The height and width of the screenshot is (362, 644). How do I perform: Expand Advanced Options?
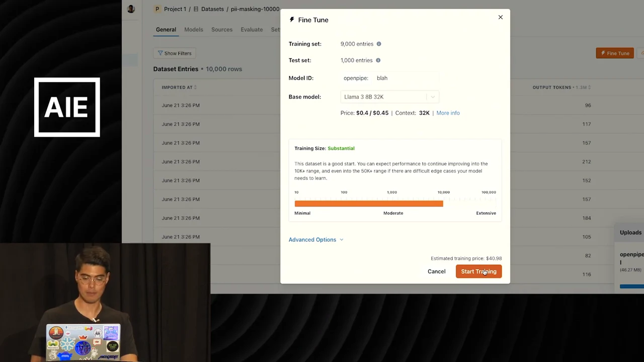(x=316, y=240)
